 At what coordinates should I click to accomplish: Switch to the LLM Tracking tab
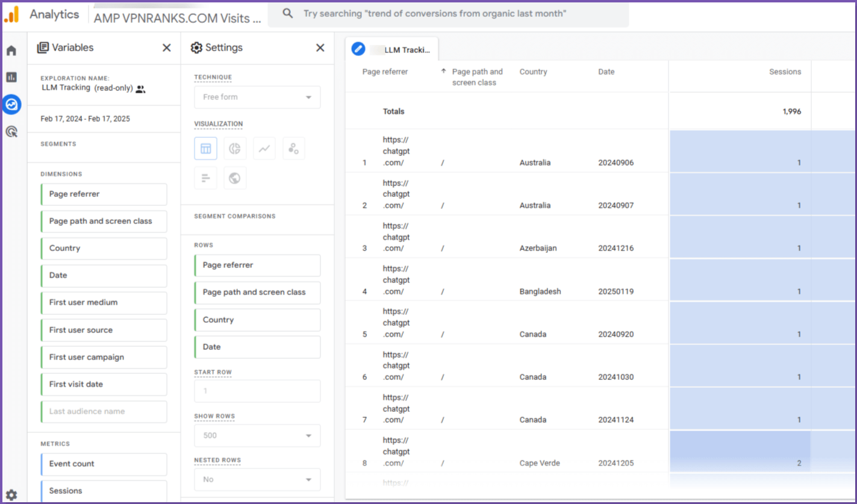[392, 49]
